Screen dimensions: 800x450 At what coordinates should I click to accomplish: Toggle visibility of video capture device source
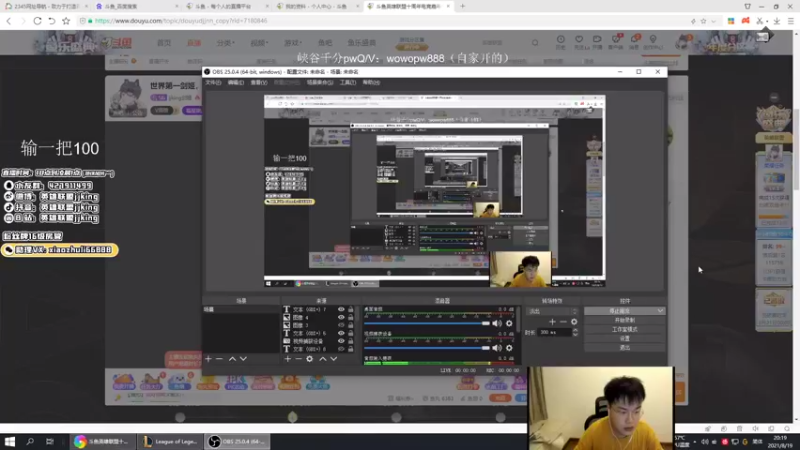(341, 341)
